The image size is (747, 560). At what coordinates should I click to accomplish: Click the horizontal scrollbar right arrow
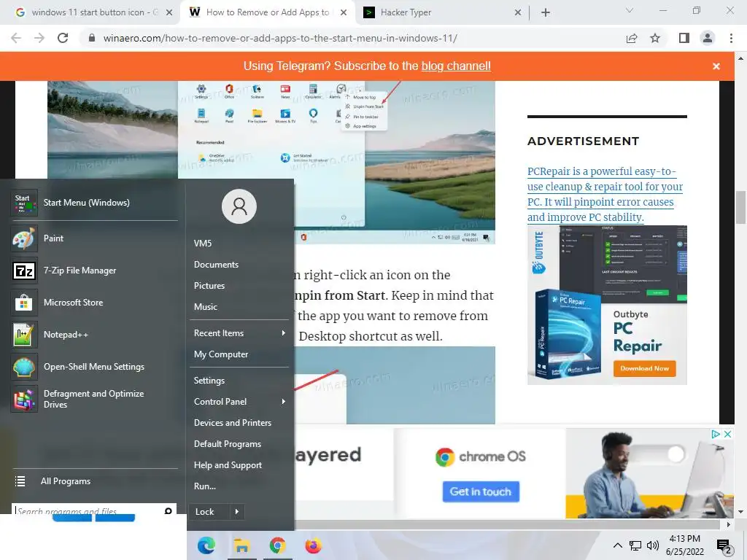tap(728, 524)
